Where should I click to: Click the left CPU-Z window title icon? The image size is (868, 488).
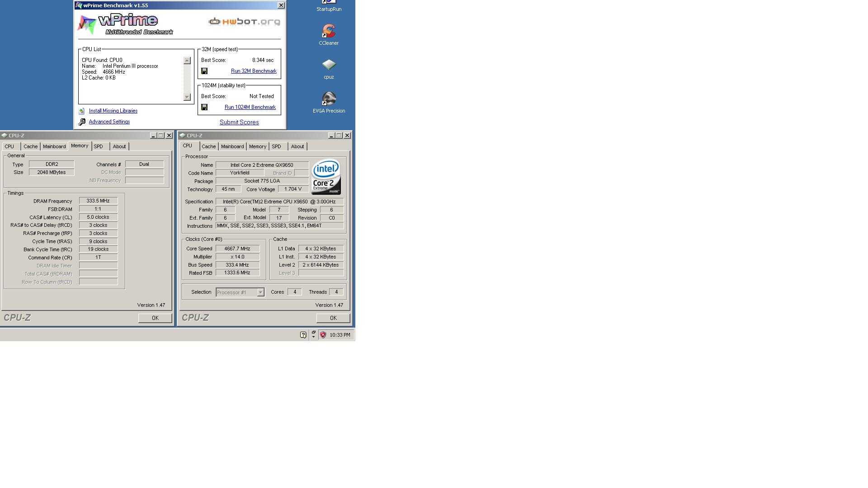tap(4, 135)
